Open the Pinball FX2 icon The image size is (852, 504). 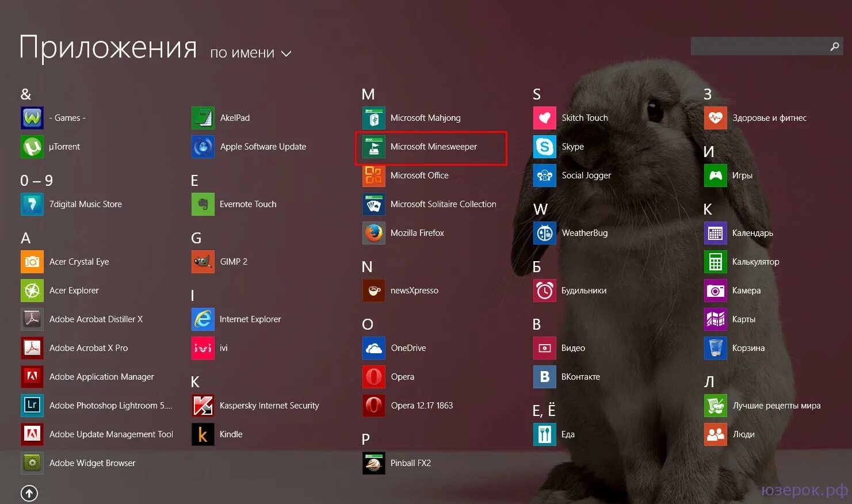[374, 463]
